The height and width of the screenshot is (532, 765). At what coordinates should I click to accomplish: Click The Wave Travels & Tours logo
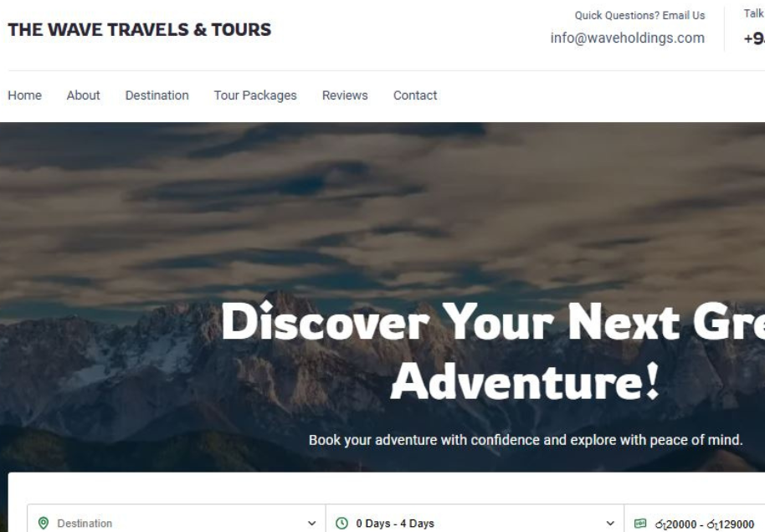pos(140,30)
